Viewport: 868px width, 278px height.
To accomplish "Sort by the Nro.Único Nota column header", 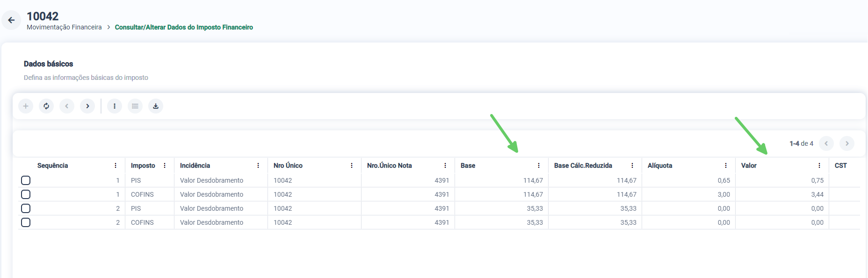I will pyautogui.click(x=390, y=165).
